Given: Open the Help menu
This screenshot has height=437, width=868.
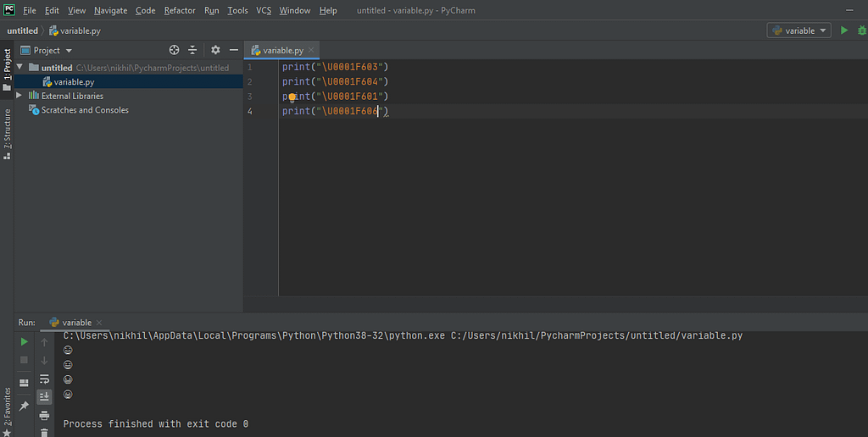Looking at the screenshot, I should [x=328, y=10].
